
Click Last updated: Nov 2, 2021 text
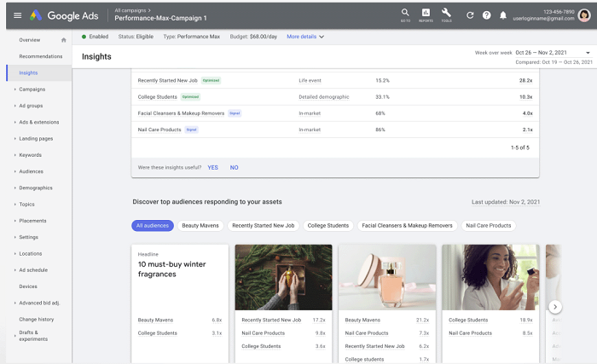click(x=506, y=202)
